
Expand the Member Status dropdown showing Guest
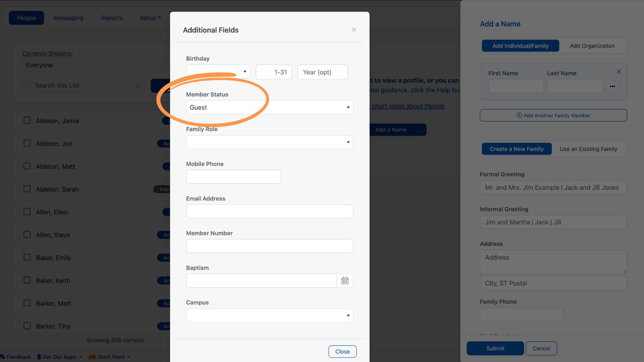tap(270, 107)
